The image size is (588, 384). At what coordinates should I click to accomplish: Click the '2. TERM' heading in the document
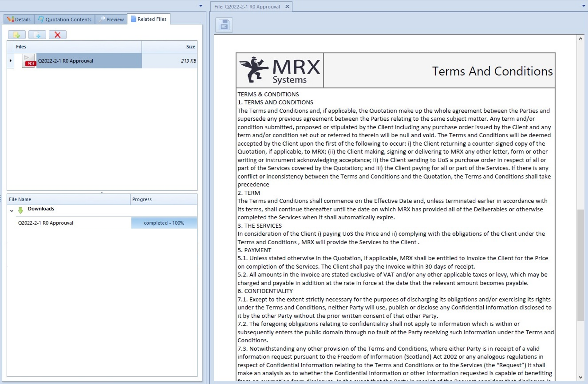(x=249, y=193)
